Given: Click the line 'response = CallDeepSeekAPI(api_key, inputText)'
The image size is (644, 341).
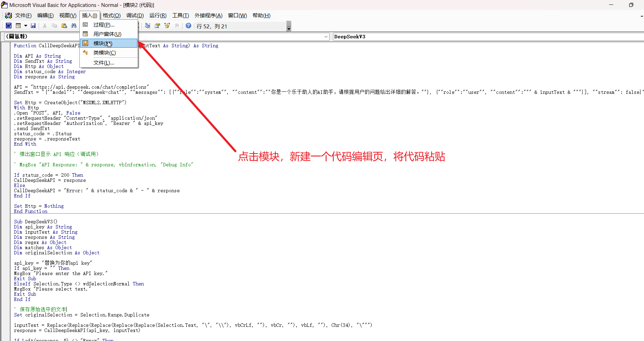Looking at the screenshot, I should point(77,330).
